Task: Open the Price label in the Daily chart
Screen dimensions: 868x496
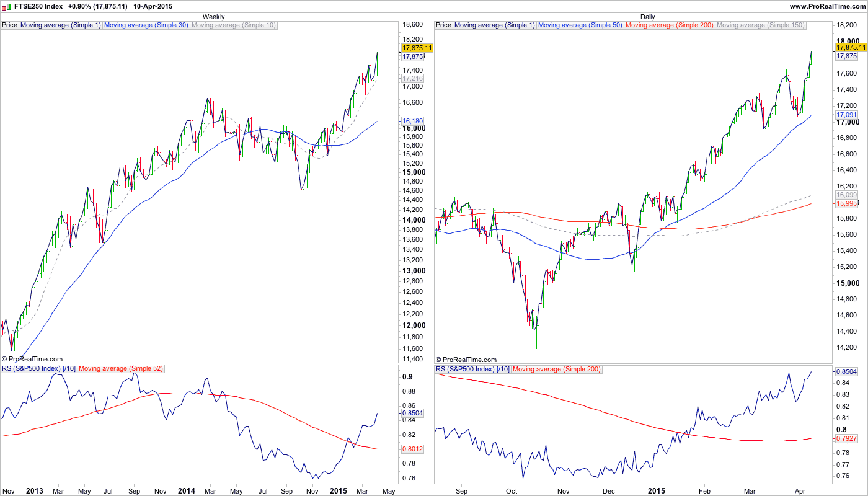Action: (444, 25)
